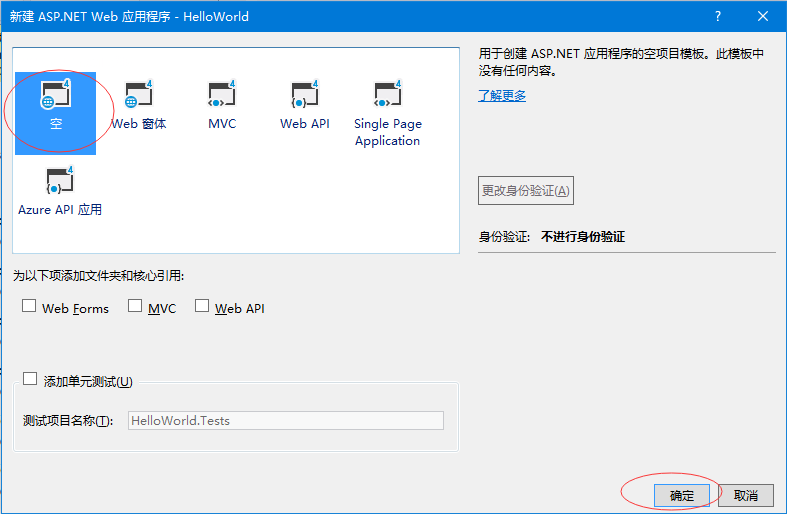Tick the MVC core reference checkbox
This screenshot has height=514, width=787.
click(x=135, y=306)
